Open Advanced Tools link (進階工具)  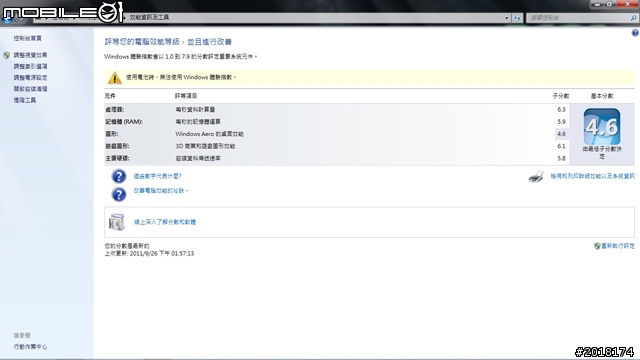pyautogui.click(x=25, y=100)
